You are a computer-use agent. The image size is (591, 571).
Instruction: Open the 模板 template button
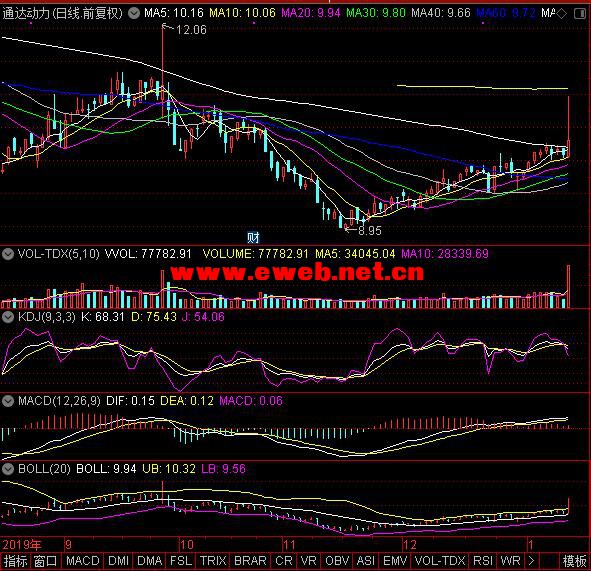point(575,561)
